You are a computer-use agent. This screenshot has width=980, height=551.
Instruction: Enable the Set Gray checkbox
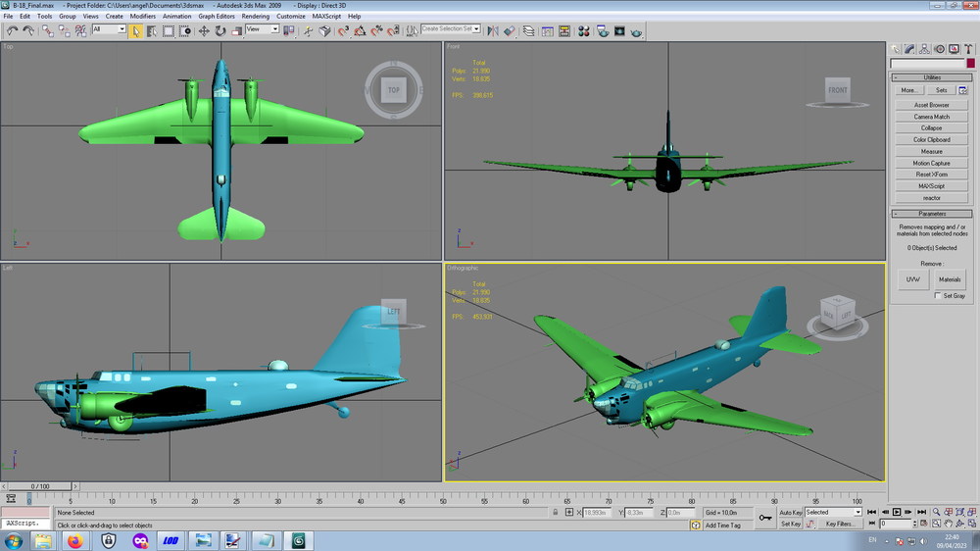[x=938, y=296]
